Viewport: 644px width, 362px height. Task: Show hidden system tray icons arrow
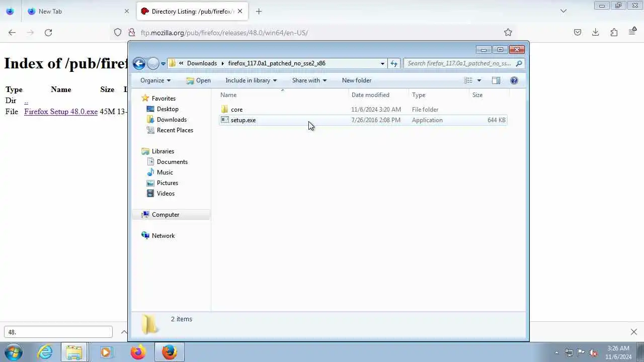[556, 352]
